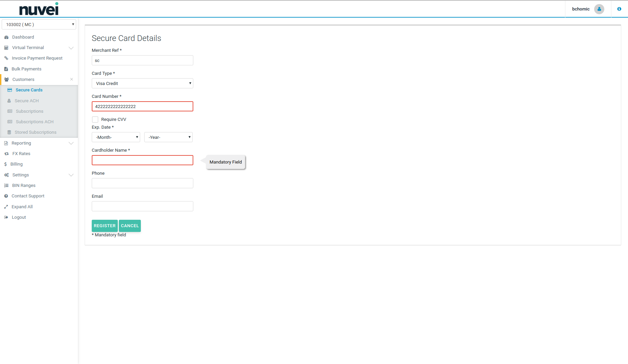Image resolution: width=628 pixels, height=364 pixels.
Task: Click the Dashboard icon in sidebar
Action: (x=6, y=37)
